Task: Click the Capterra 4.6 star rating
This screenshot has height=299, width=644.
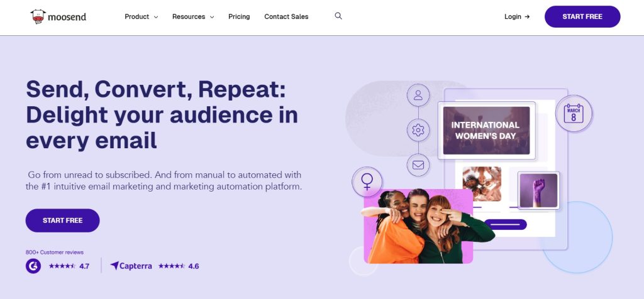Action: pos(179,266)
